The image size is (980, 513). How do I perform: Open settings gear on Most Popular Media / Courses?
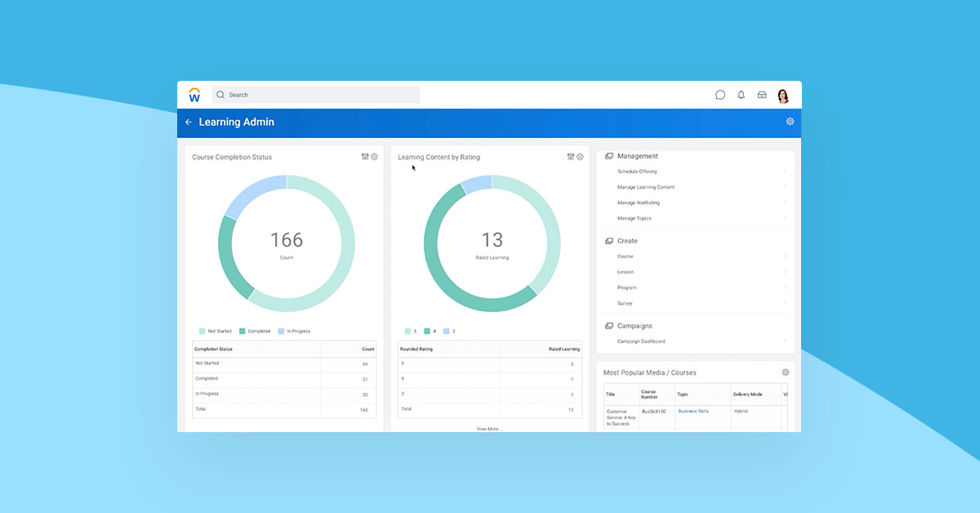785,372
